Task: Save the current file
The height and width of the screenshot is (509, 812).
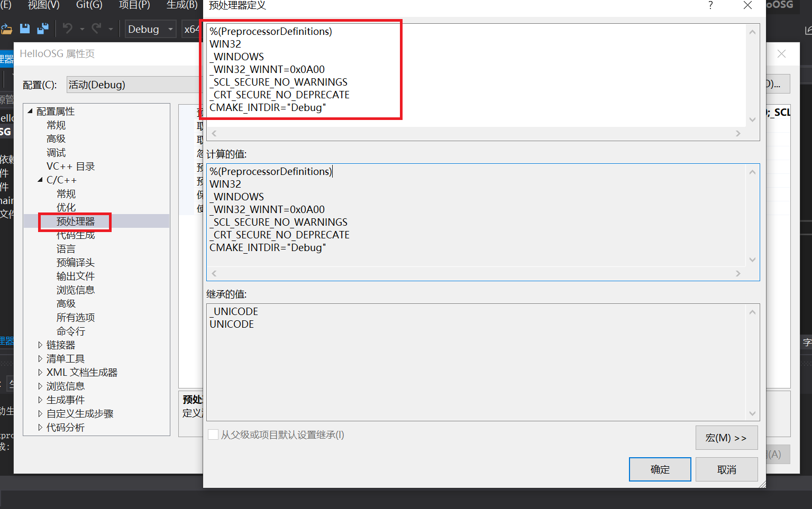Action: (x=24, y=29)
